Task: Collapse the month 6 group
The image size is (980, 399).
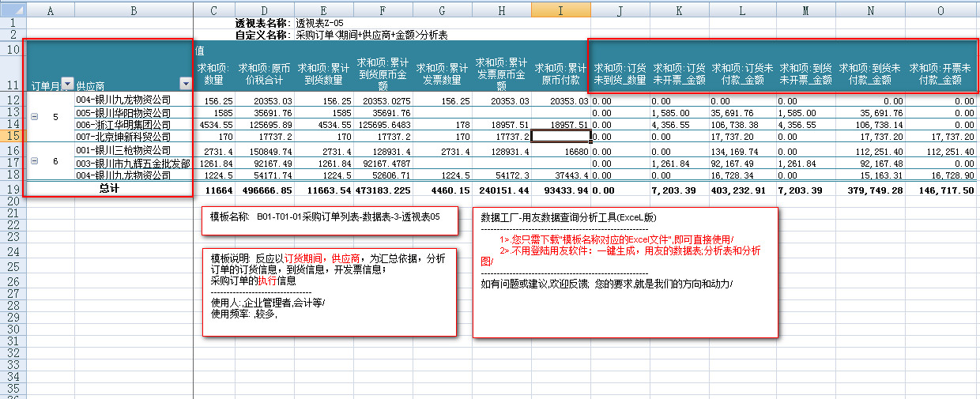Action: pyautogui.click(x=34, y=161)
